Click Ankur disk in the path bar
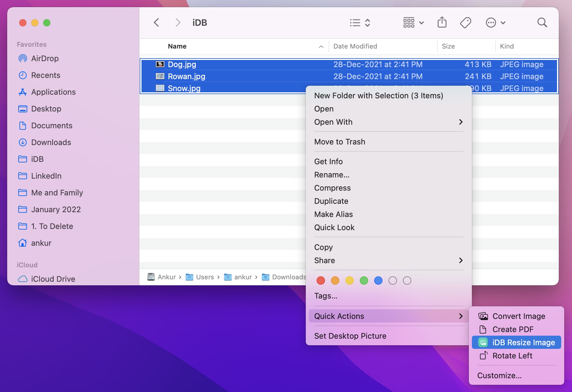This screenshot has height=392, width=572. (162, 277)
